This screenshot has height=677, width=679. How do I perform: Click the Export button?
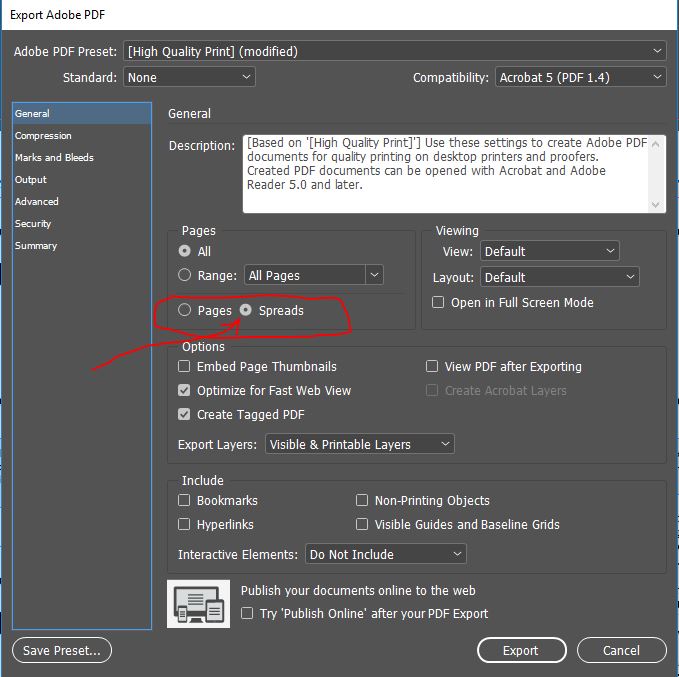[522, 650]
